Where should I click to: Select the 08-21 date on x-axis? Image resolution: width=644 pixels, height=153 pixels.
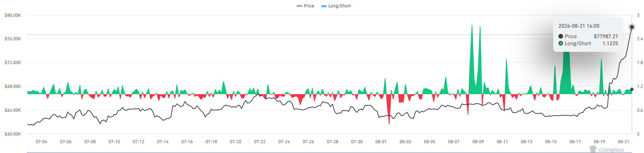[623, 142]
